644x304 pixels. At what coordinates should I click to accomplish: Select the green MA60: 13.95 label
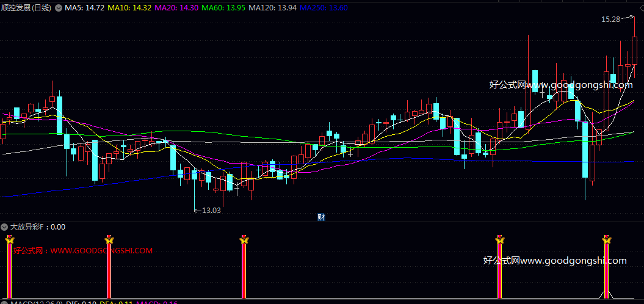[x=223, y=8]
